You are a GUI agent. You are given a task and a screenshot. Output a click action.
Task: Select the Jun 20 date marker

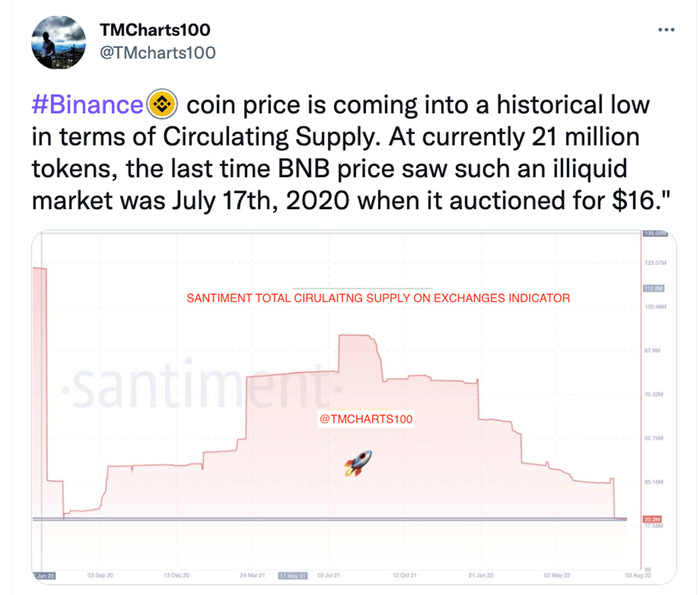tap(46, 576)
